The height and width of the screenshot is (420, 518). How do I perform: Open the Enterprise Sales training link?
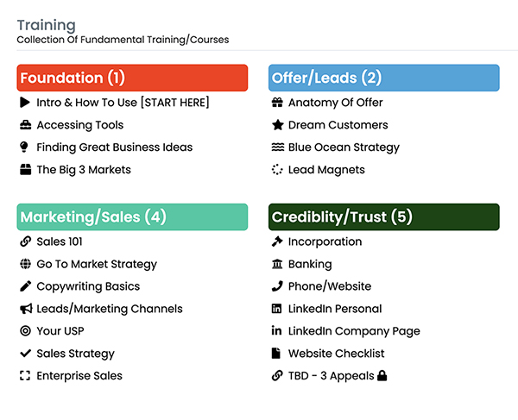[x=79, y=376]
